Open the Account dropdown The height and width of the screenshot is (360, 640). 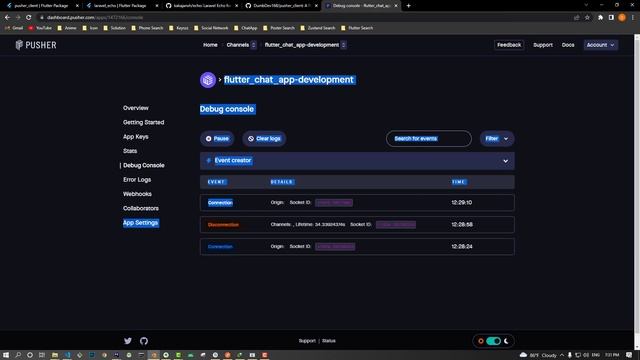[x=600, y=45]
